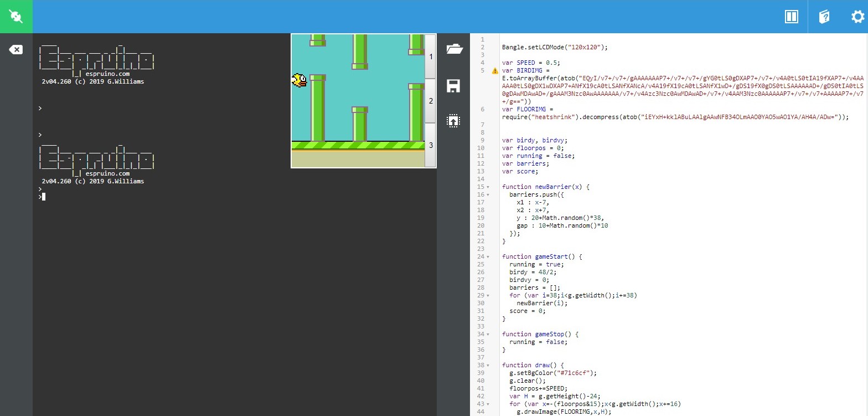The width and height of the screenshot is (868, 416).
Task: Click 'g.drawImage(FLOORIMG,x,H);' line
Action: point(564,412)
